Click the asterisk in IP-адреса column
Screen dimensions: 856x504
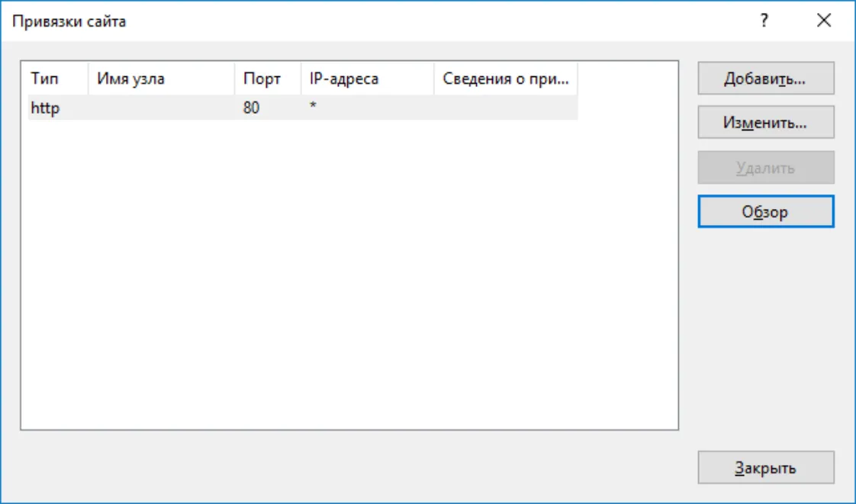click(x=313, y=105)
